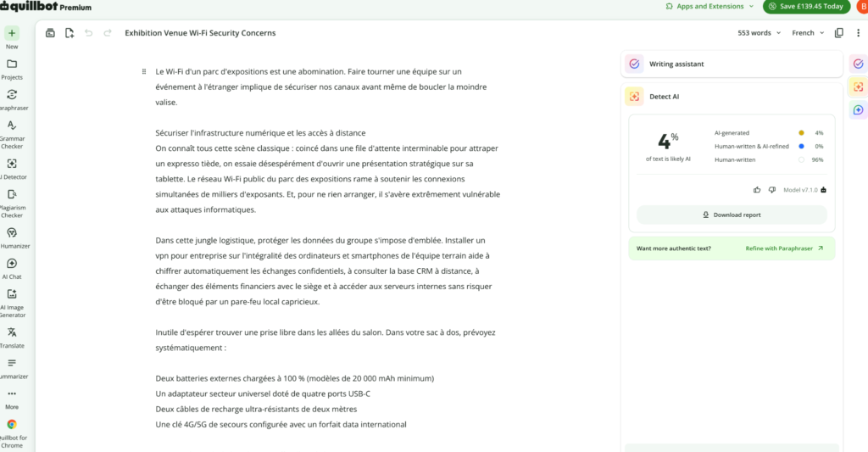Edit the document title field
This screenshot has height=452, width=868.
coord(200,33)
